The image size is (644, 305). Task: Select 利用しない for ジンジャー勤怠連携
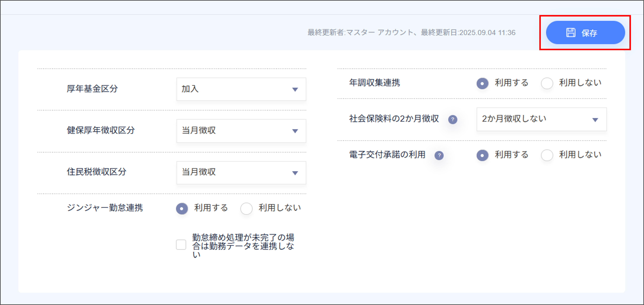click(x=247, y=208)
